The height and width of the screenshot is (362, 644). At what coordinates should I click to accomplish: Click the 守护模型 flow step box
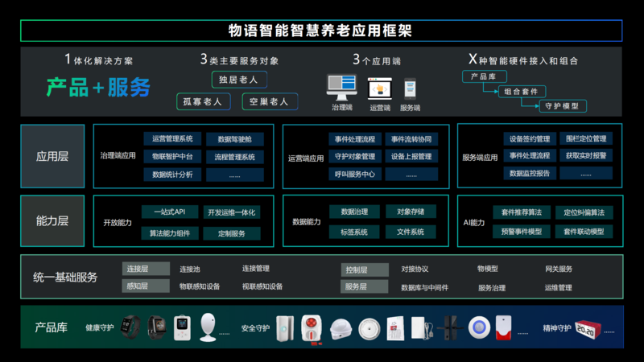pos(563,105)
